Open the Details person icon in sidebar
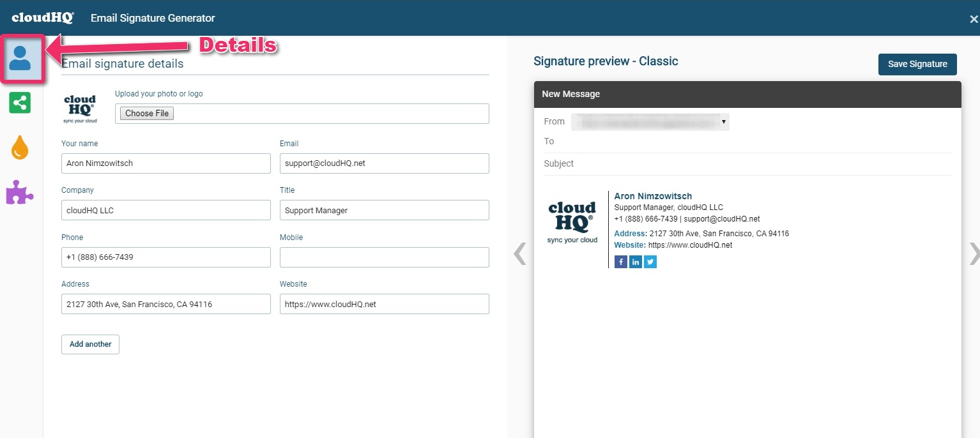980x438 pixels. pos(19,58)
